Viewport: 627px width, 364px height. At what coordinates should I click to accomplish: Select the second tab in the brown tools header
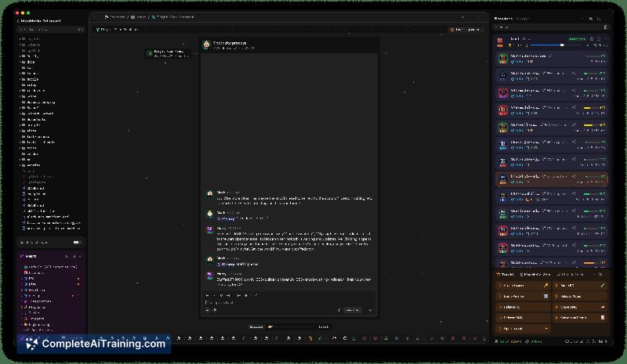coord(537,275)
